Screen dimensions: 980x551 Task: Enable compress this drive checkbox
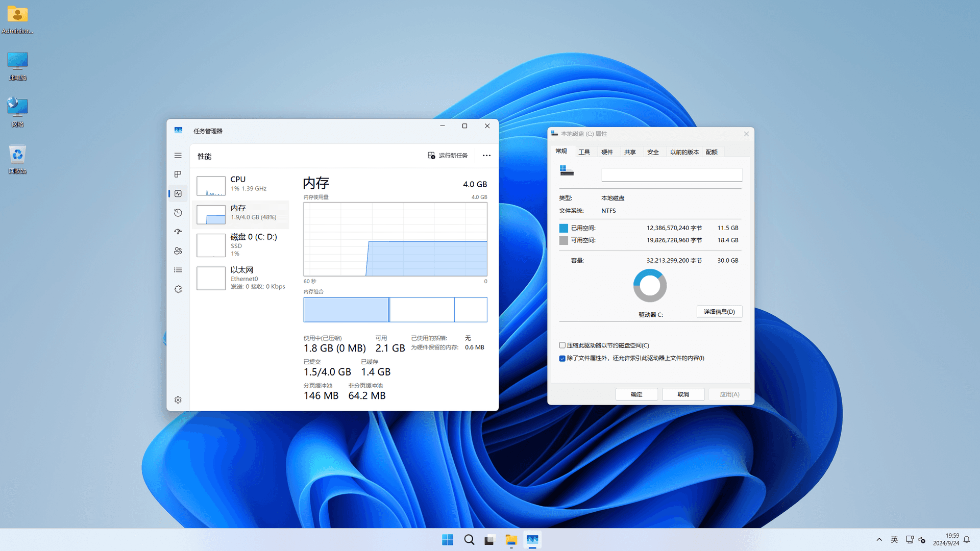562,345
